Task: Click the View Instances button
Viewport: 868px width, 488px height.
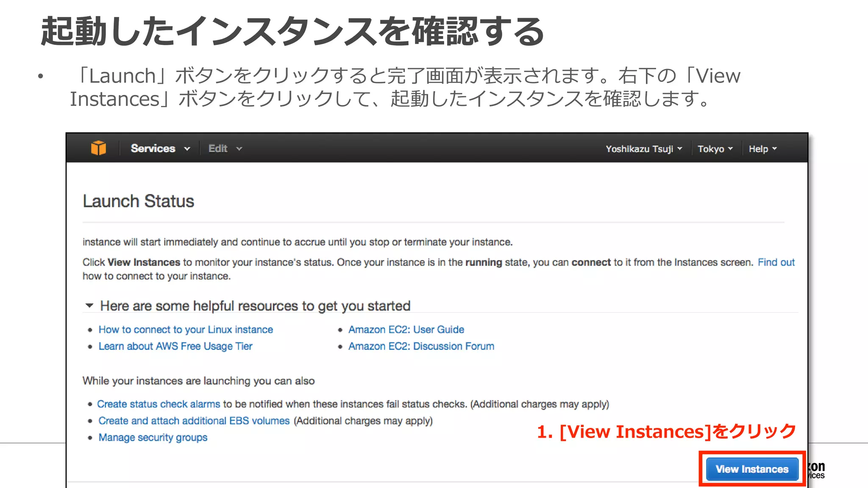Action: (752, 469)
